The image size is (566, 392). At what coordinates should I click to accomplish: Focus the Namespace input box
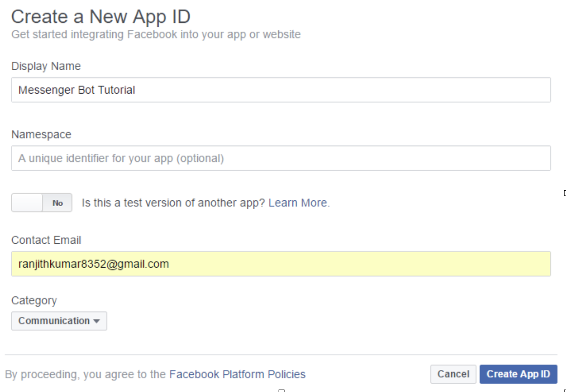coord(281,158)
